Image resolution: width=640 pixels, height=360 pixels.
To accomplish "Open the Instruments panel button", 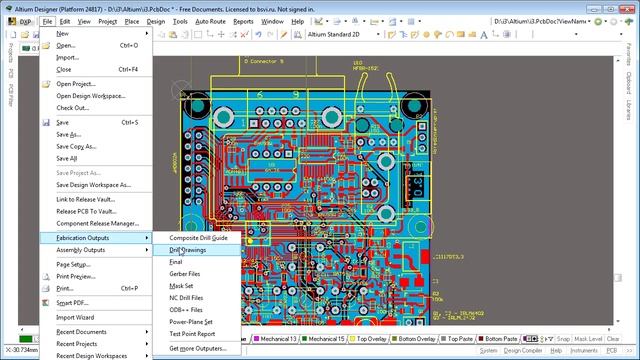I will click(x=584, y=351).
